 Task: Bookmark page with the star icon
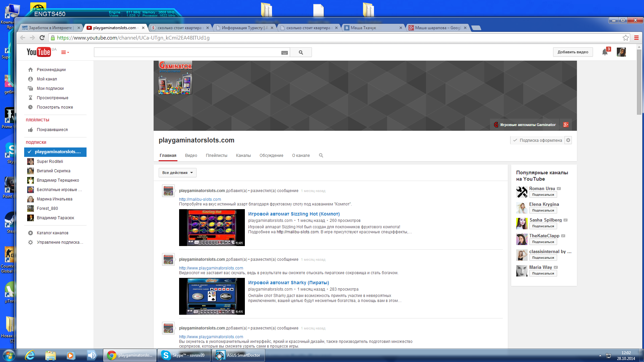(x=626, y=38)
